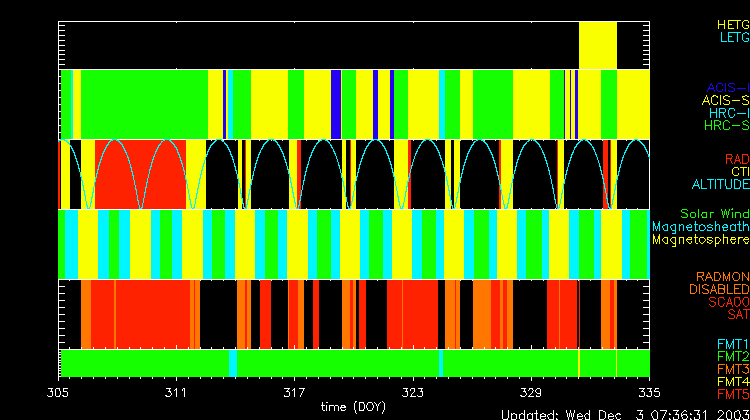The image size is (750, 420).
Task: Click the 323 tick label on time axis
Action: (x=413, y=392)
